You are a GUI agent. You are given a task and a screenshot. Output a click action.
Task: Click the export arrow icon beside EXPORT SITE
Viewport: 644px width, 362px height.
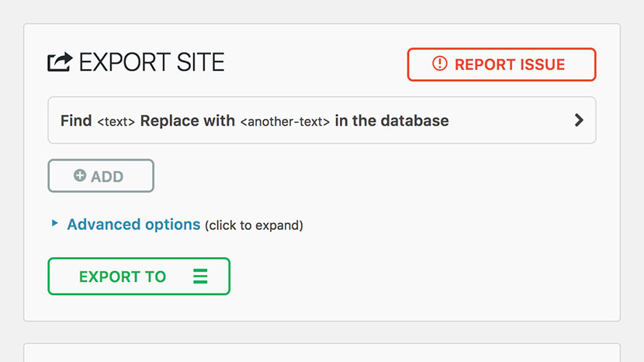coord(60,62)
